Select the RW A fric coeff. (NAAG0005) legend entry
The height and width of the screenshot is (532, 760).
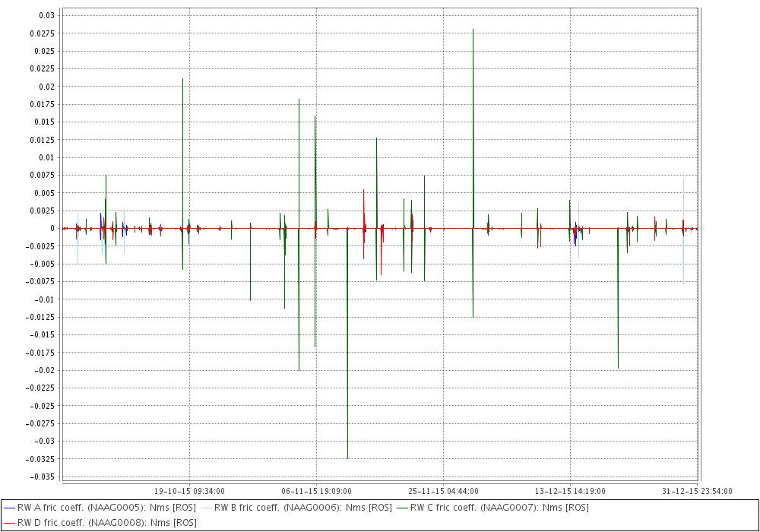[100, 508]
